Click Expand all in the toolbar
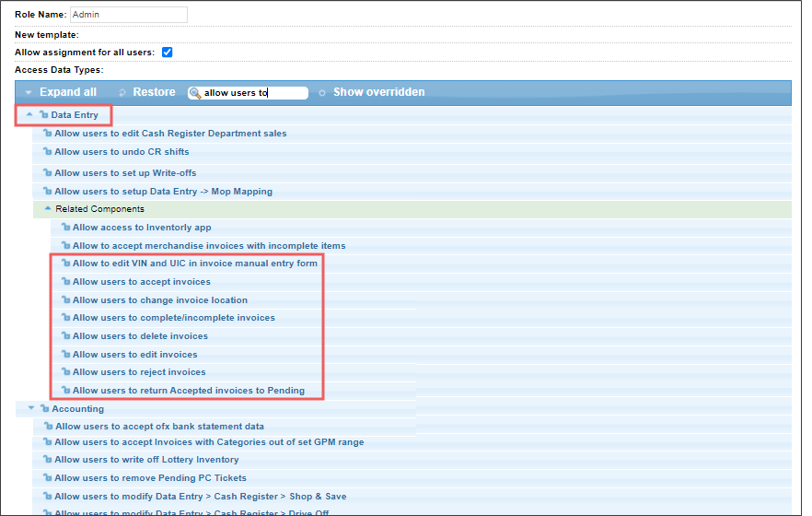The height and width of the screenshot is (516, 812). [x=68, y=92]
